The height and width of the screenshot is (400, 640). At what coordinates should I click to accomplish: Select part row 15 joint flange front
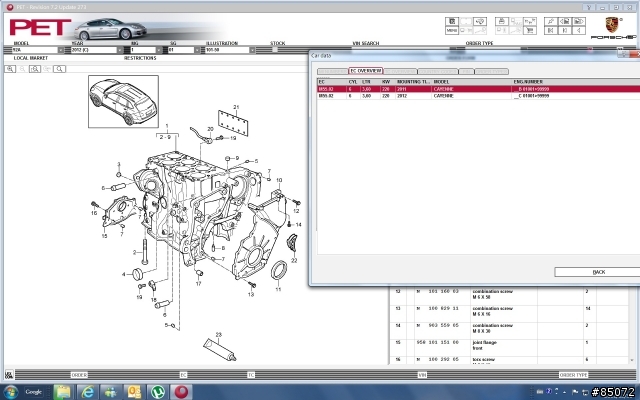tap(509, 346)
